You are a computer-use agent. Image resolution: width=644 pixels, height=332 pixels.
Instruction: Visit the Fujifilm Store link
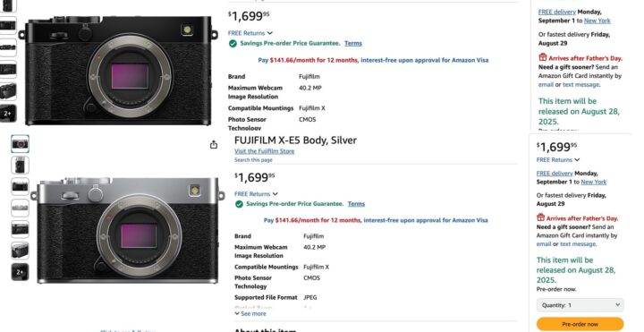pos(265,151)
